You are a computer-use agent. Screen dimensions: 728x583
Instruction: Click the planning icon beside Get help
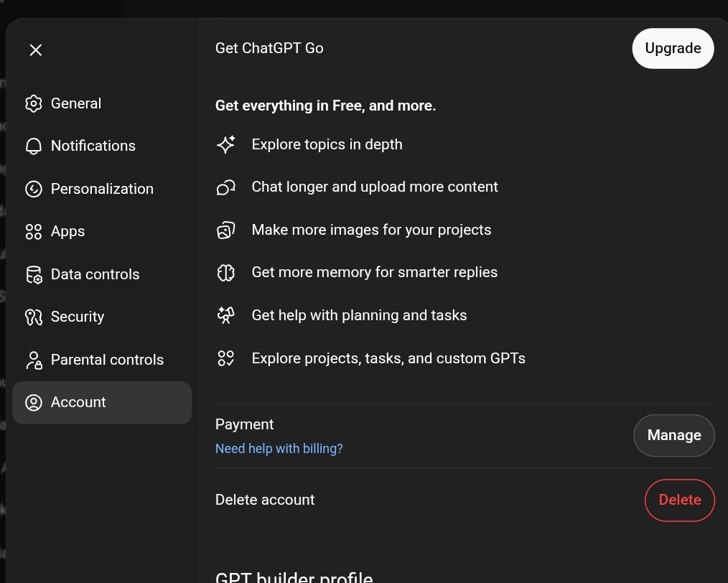tap(226, 315)
